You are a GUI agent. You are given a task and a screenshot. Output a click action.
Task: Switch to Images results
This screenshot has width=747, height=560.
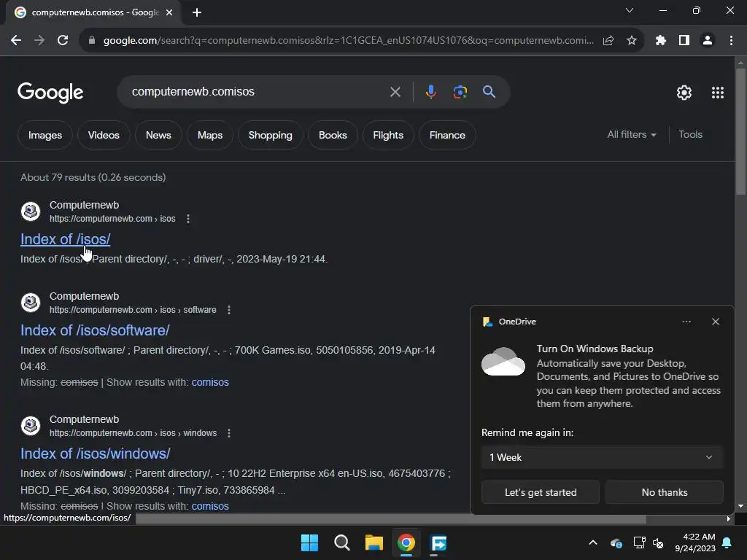coord(44,135)
